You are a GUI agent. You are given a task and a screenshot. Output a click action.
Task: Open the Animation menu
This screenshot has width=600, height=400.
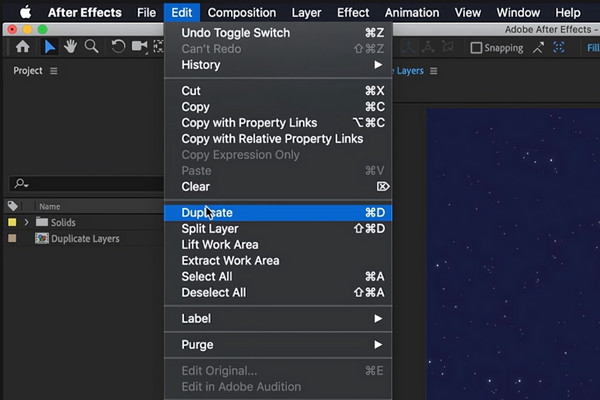(412, 13)
